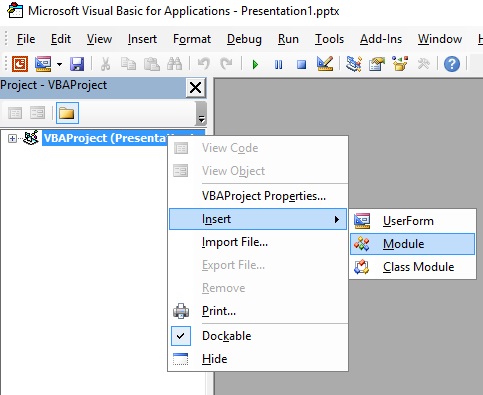Click View Microsoft PowerPoint toolbar icon
The image size is (483, 395).
pyautogui.click(x=20, y=63)
